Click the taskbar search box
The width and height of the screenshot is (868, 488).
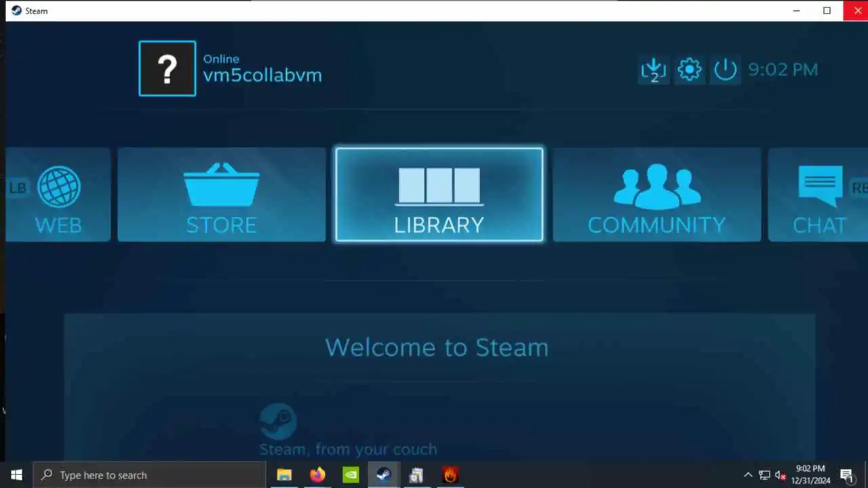149,475
